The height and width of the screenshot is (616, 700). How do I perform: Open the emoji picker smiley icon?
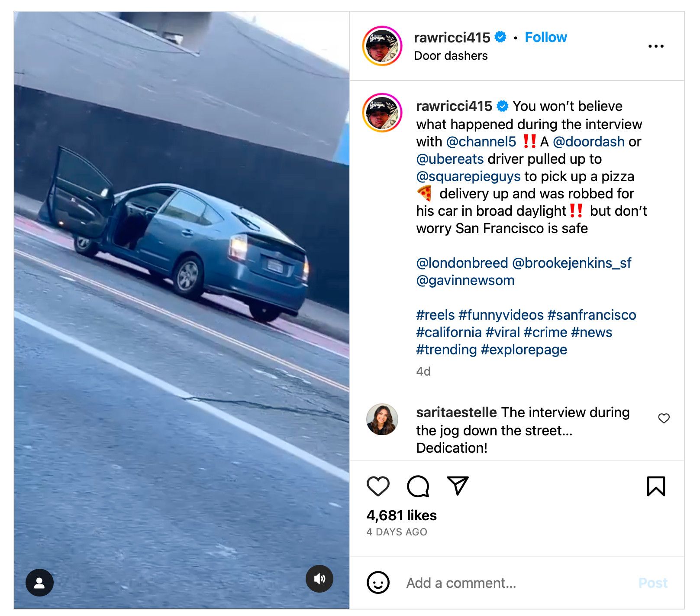[378, 583]
